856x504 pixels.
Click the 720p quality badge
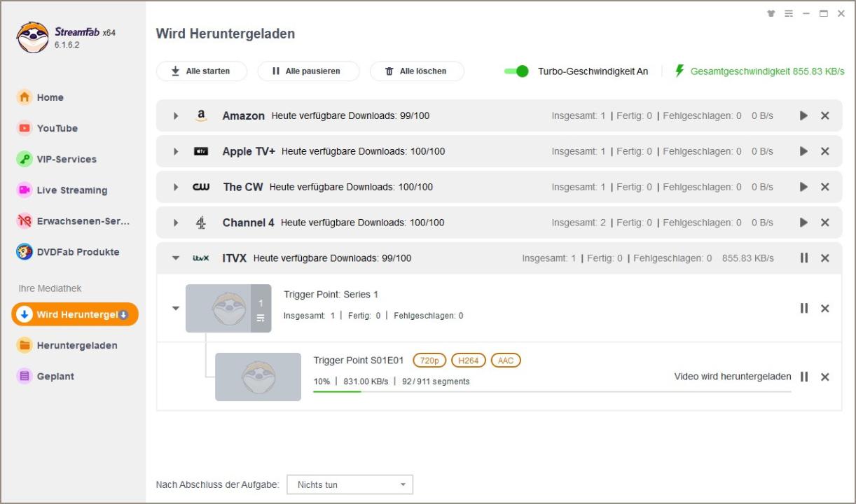click(x=429, y=360)
